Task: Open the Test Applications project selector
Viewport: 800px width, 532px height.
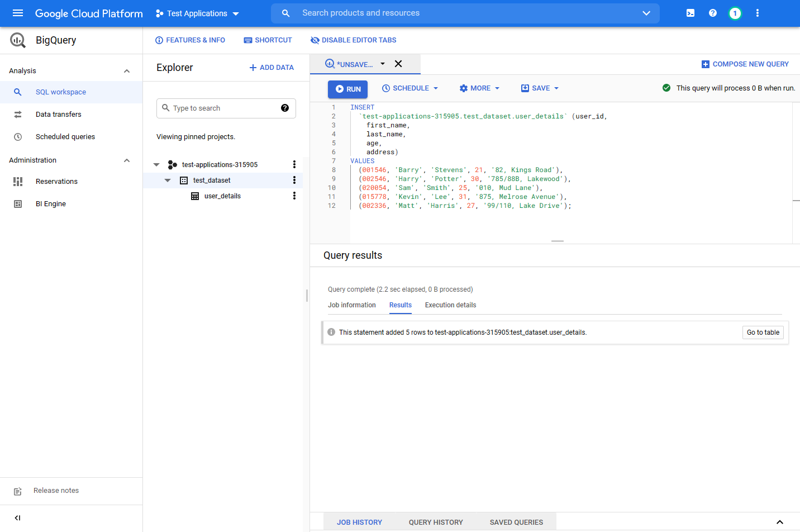Action: (x=197, y=13)
